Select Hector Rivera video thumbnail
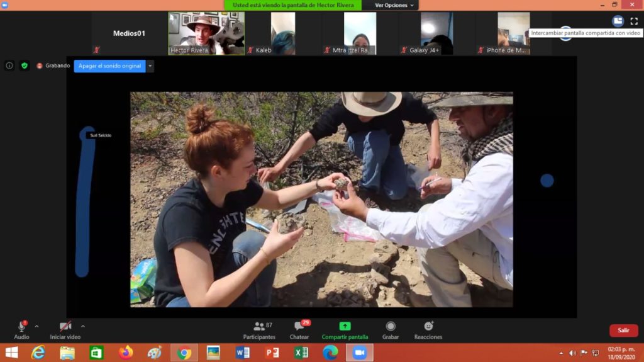The width and height of the screenshot is (644, 362). 206,33
